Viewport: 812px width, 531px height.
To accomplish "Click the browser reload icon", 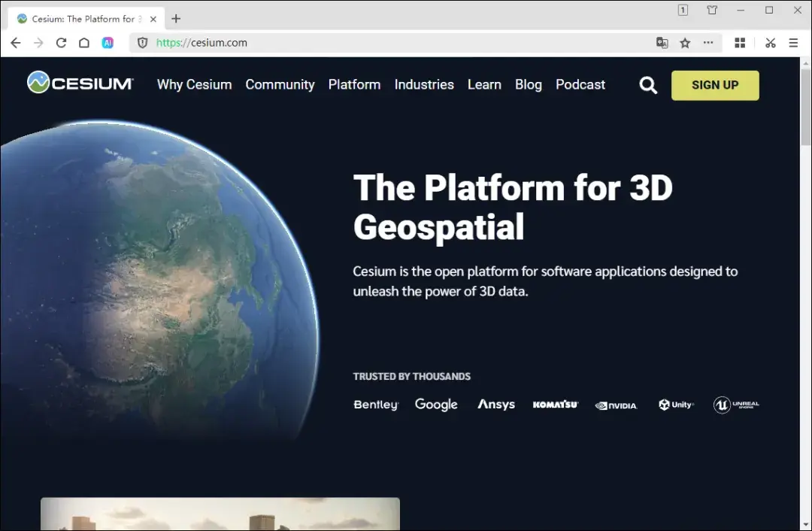I will (x=62, y=43).
